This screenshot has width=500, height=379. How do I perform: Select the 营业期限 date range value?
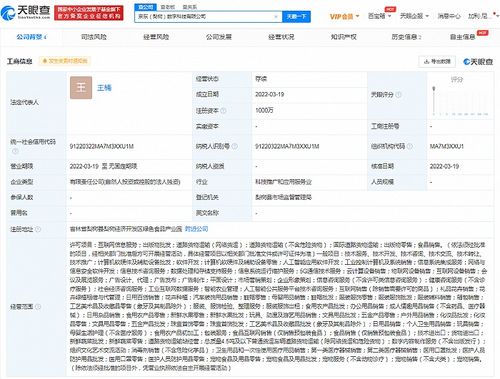[x=103, y=166]
